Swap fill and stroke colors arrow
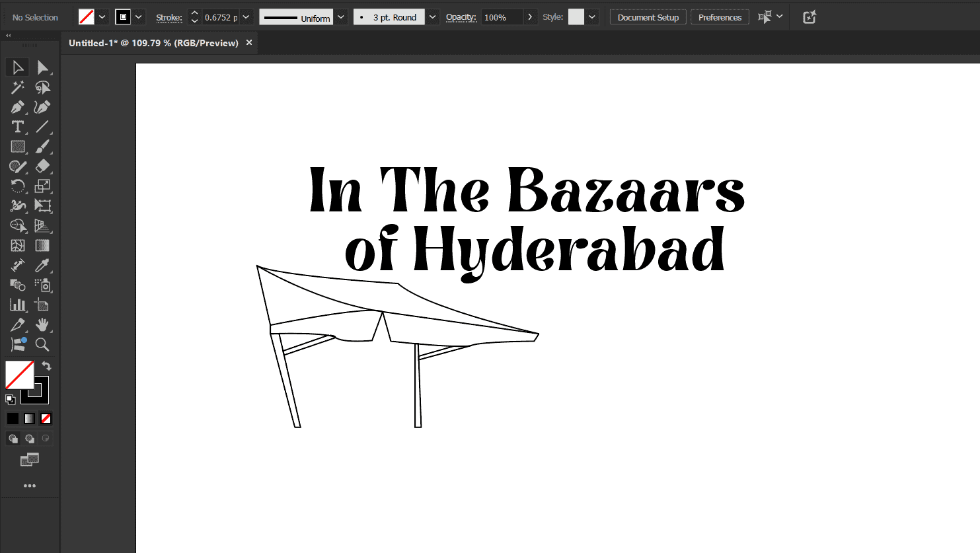 [46, 365]
